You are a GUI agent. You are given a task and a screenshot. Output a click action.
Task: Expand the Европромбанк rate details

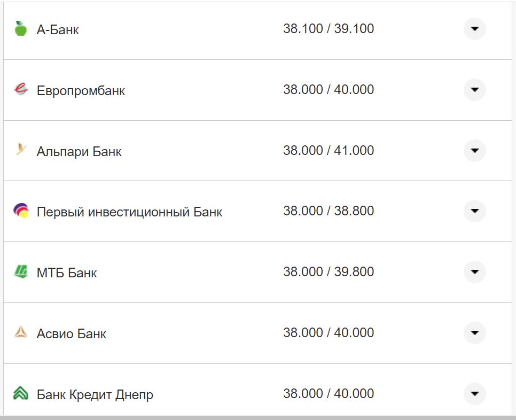click(x=474, y=90)
